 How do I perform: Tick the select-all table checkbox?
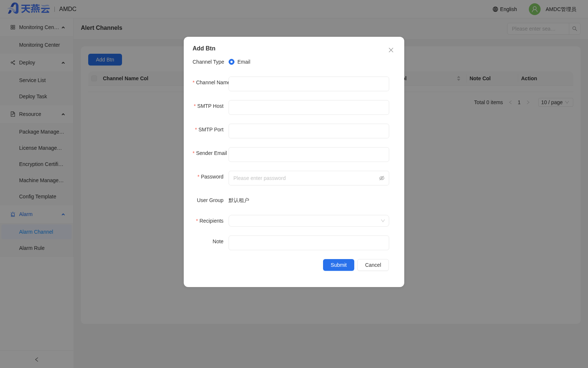tap(94, 78)
